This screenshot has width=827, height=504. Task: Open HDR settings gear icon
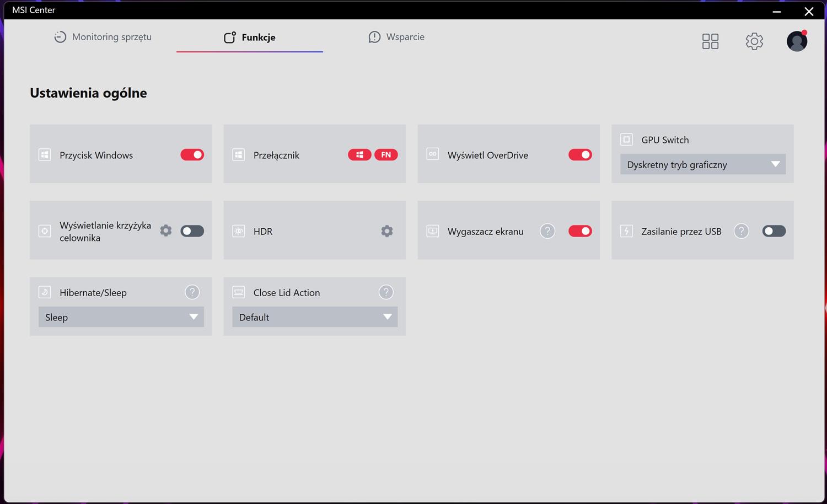[387, 231]
